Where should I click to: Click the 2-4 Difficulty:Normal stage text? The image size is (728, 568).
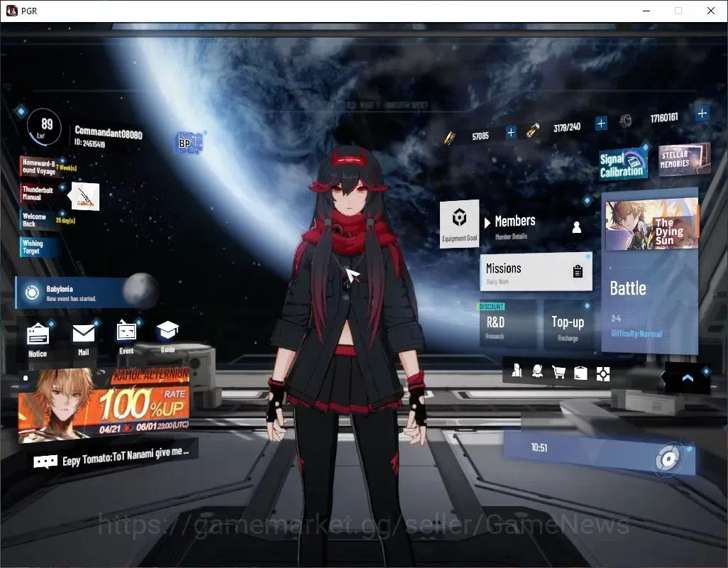(x=636, y=327)
